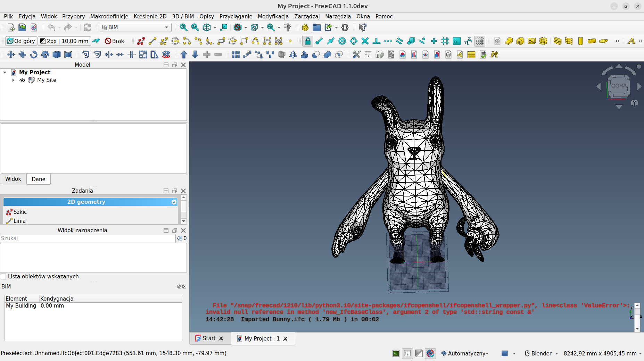This screenshot has height=361, width=644.
Task: Select the Rotate tool icon
Action: coord(34,54)
